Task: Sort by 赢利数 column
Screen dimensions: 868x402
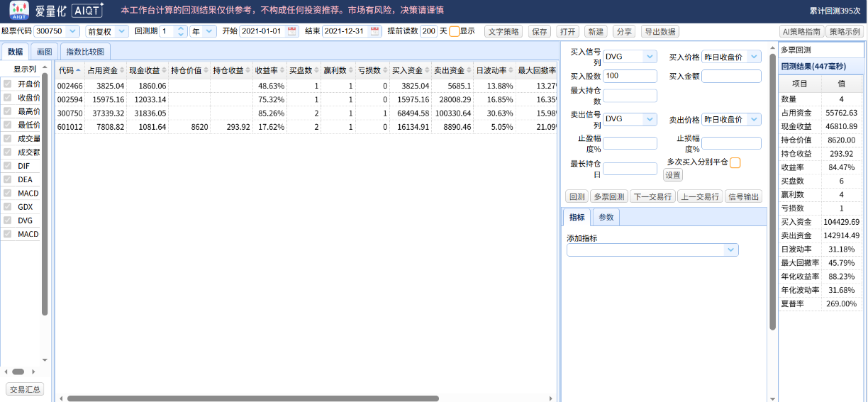Action: [x=338, y=70]
